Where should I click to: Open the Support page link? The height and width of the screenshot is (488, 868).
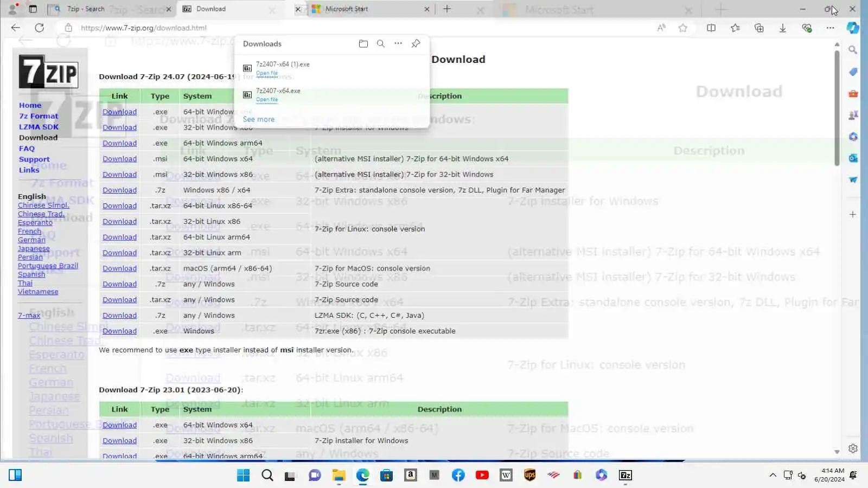[x=34, y=159]
